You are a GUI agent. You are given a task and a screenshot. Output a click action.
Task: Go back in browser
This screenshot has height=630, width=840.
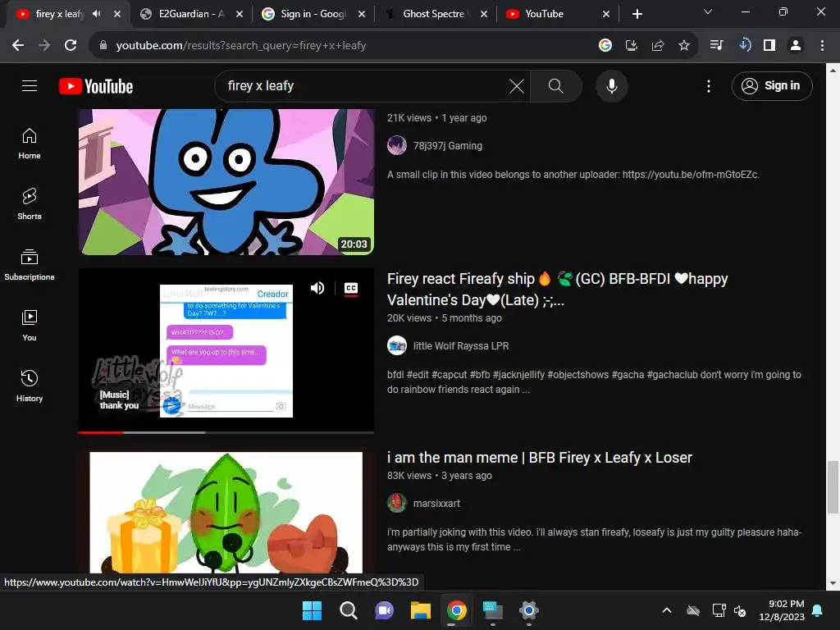18,46
